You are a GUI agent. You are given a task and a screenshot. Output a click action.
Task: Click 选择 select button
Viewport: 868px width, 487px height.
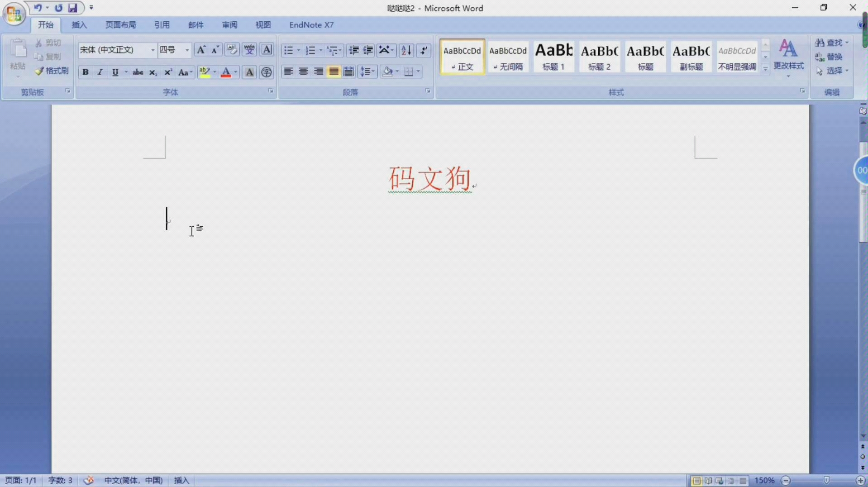tap(832, 71)
